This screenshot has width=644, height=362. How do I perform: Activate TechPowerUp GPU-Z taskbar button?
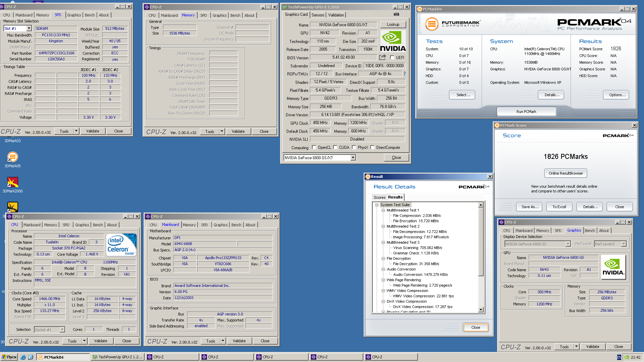(117, 357)
